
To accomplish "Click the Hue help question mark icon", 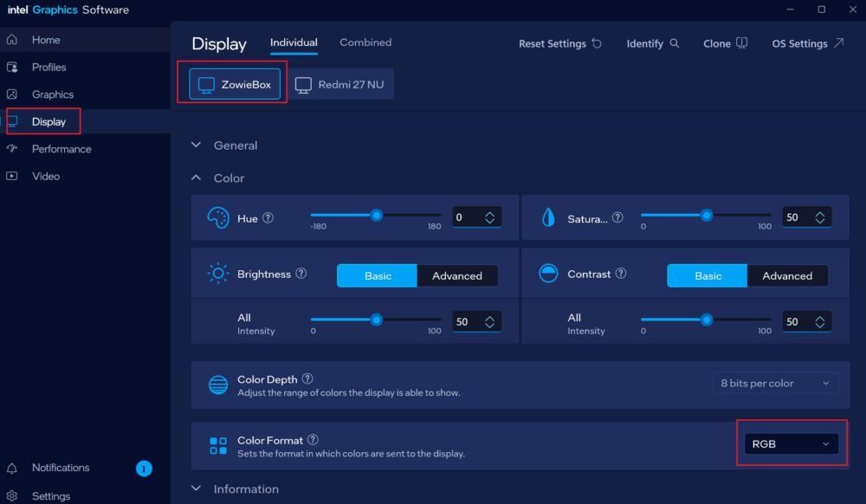I will [268, 218].
